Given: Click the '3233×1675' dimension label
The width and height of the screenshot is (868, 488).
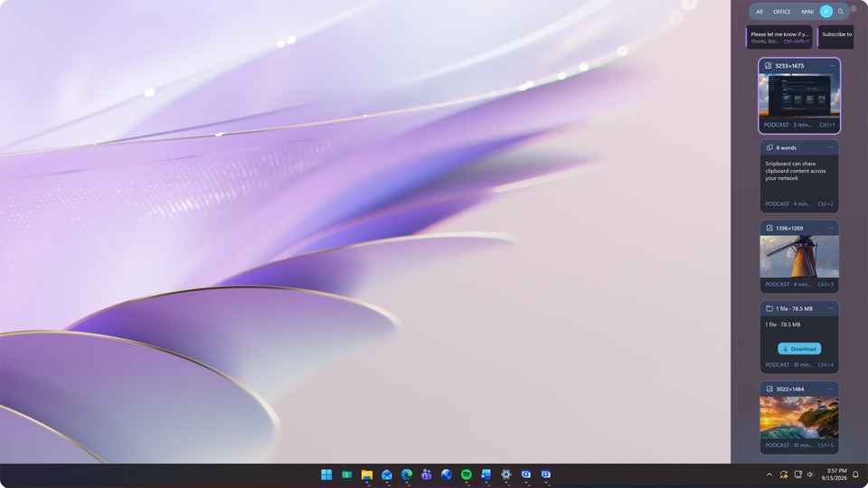Looking at the screenshot, I should [789, 66].
